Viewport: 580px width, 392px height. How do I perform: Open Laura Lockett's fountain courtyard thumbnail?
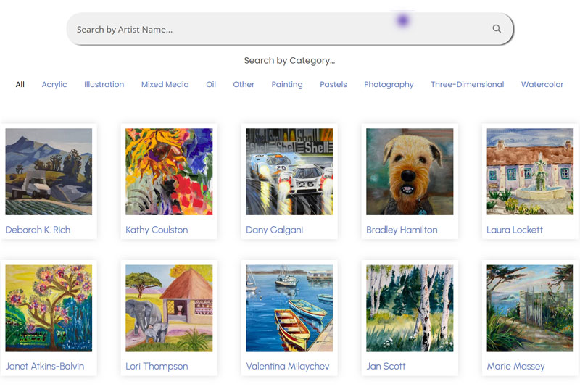pyautogui.click(x=530, y=172)
